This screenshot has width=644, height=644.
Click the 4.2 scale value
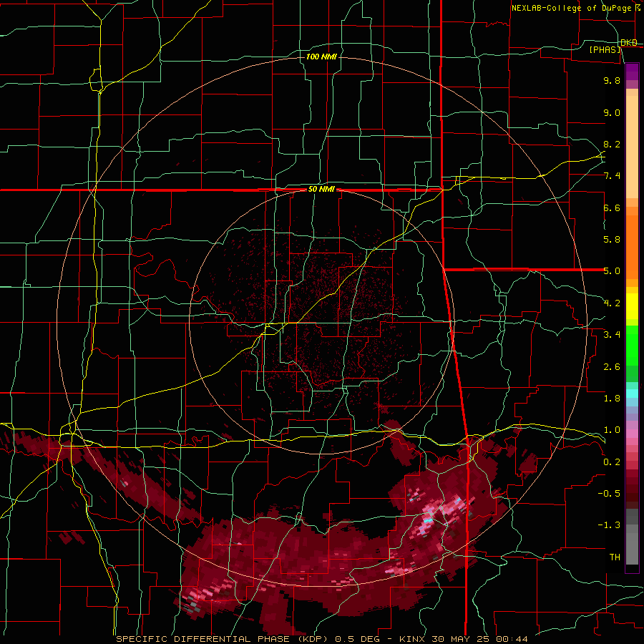click(612, 303)
